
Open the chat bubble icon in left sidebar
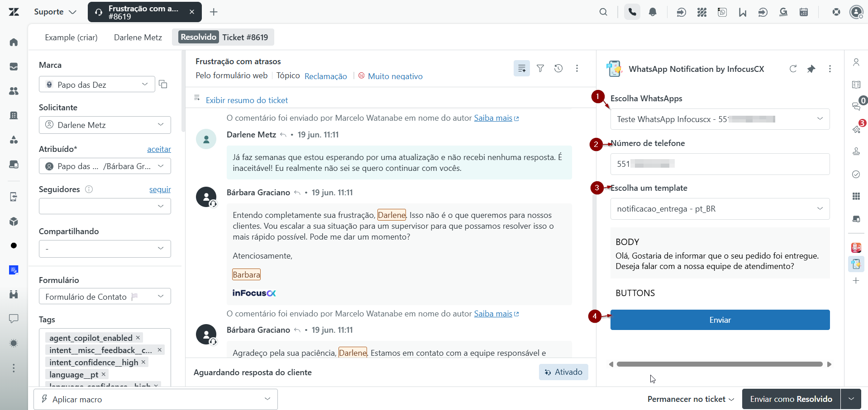14,319
